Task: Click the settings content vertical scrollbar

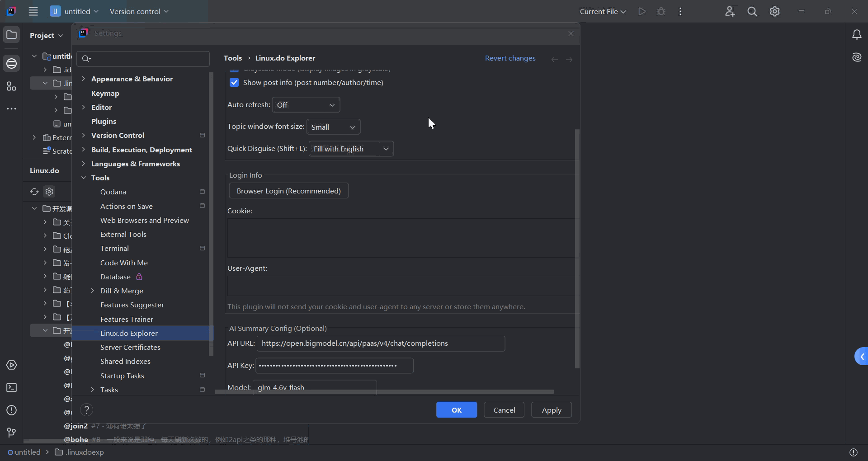Action: (577, 249)
